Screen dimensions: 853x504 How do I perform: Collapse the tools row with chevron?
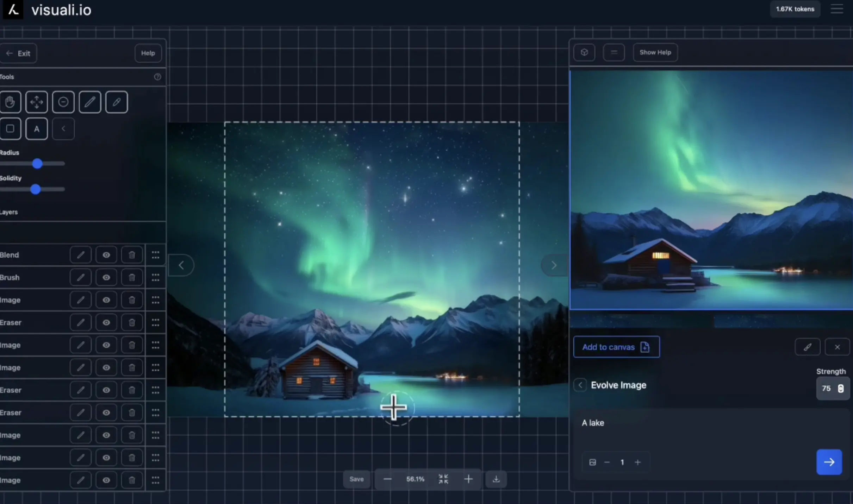(63, 129)
